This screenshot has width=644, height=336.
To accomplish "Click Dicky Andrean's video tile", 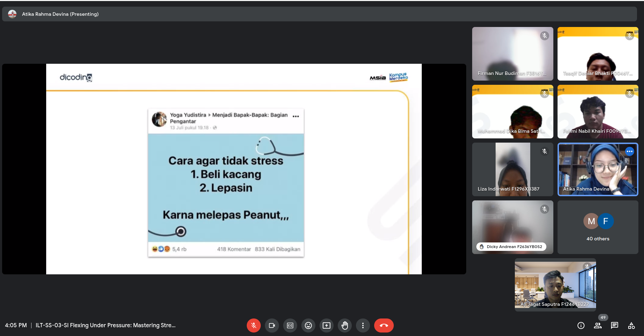I will (x=512, y=227).
